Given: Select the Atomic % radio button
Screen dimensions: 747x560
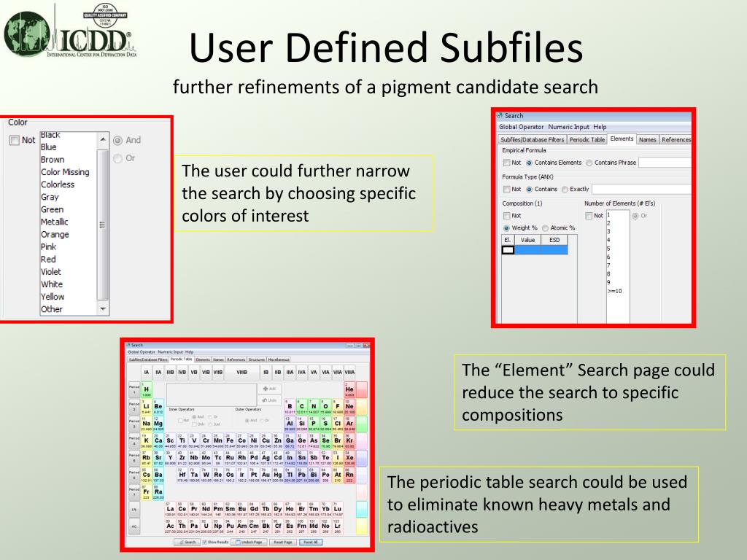Looking at the screenshot, I should pyautogui.click(x=545, y=228).
